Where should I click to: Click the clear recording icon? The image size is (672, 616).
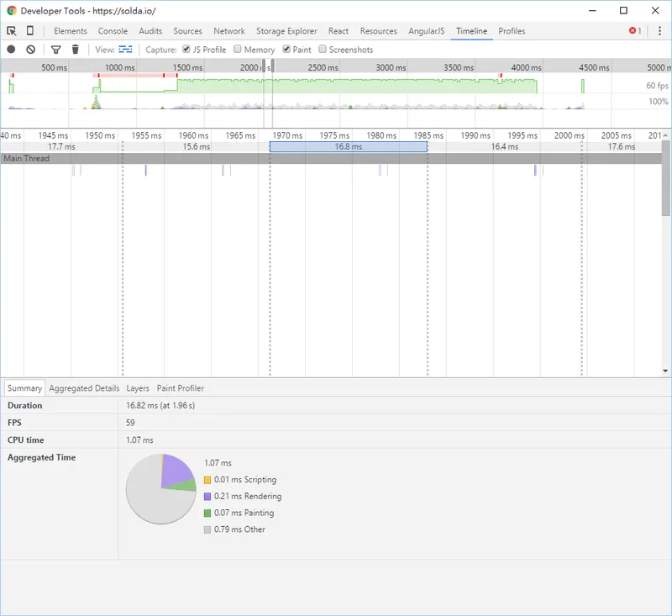coord(31,50)
